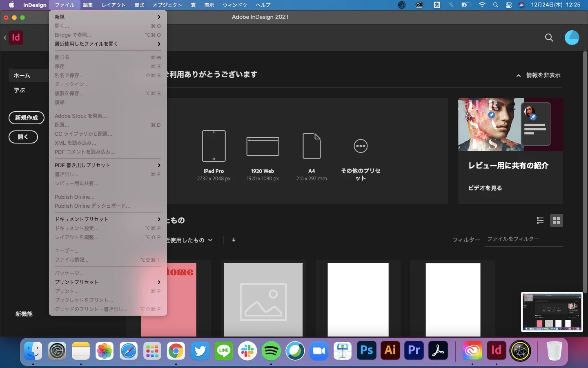This screenshot has height=368, width=588.
Task: Open the 書式 menu
Action: click(x=139, y=5)
